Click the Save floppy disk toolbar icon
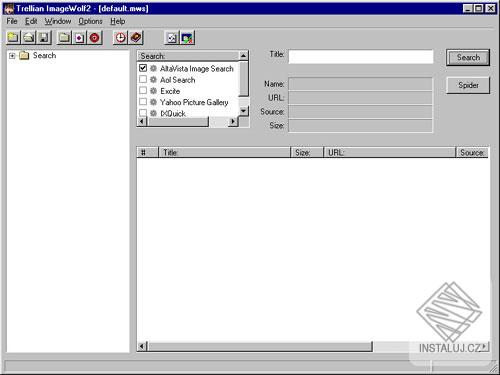This screenshot has width=500, height=375. point(44,37)
